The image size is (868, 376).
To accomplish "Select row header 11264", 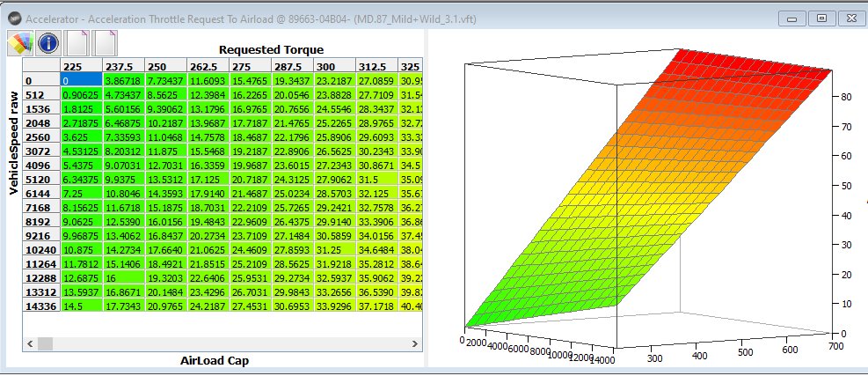I will 41,263.
